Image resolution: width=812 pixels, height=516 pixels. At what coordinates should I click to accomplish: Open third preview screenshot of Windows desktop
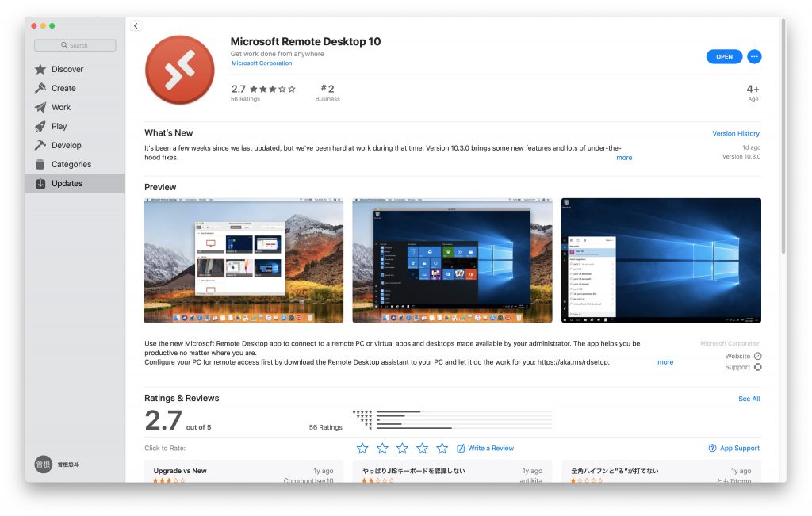[661, 260]
